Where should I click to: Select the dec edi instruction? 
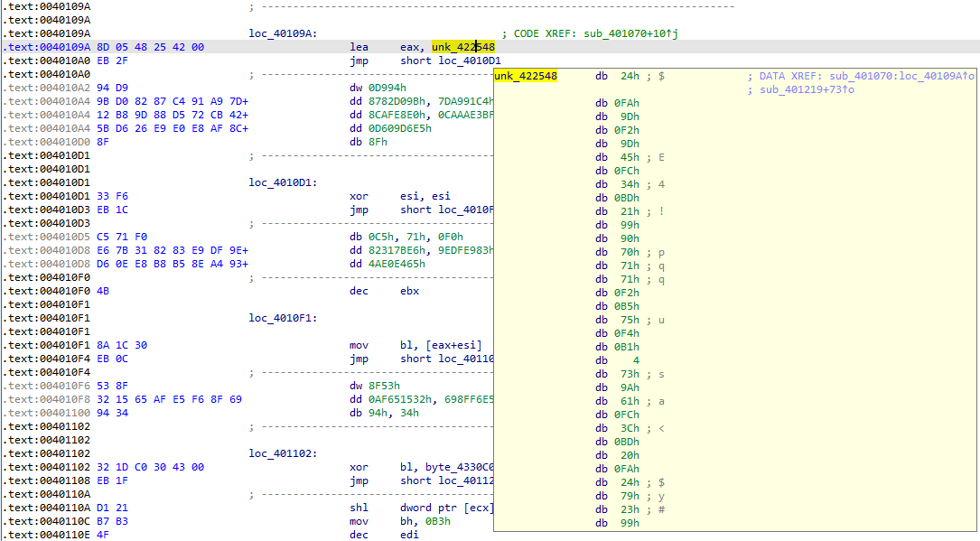click(x=385, y=535)
